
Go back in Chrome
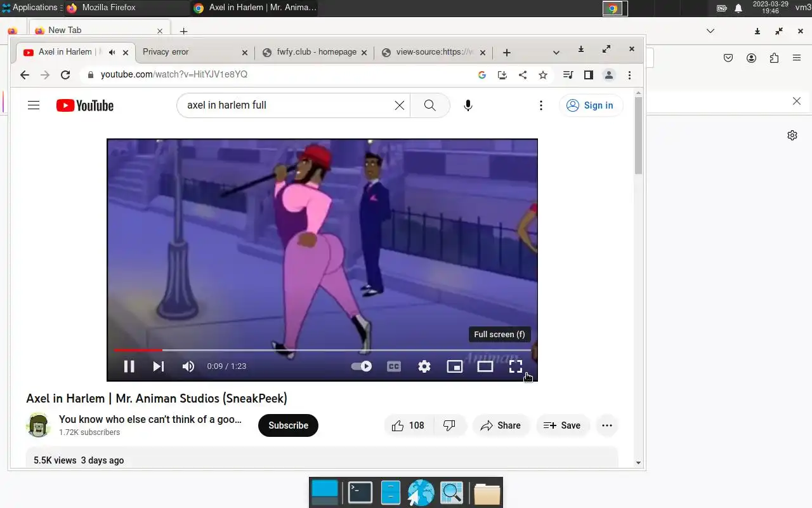coord(25,75)
